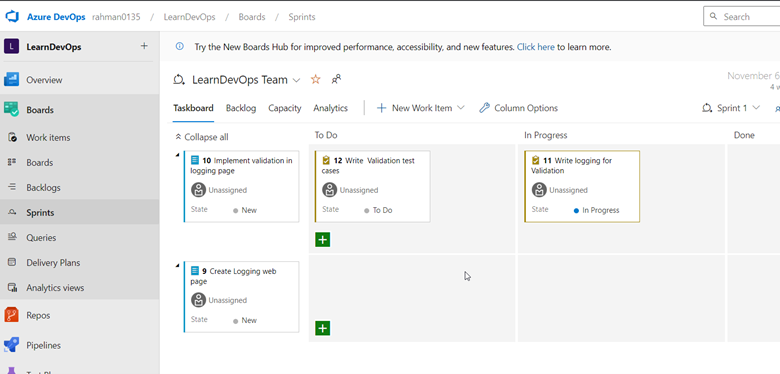Favorite the team with the star icon
780x374 pixels.
click(315, 79)
